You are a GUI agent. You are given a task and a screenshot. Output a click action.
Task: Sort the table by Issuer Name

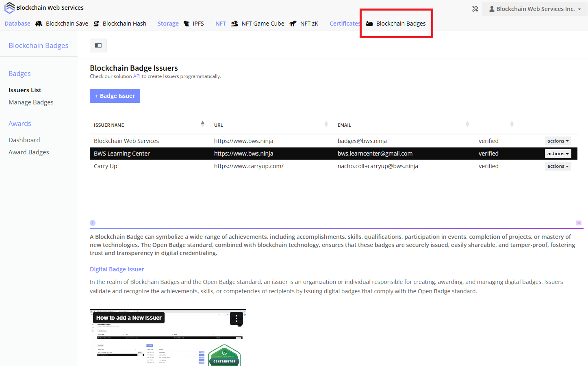[202, 124]
